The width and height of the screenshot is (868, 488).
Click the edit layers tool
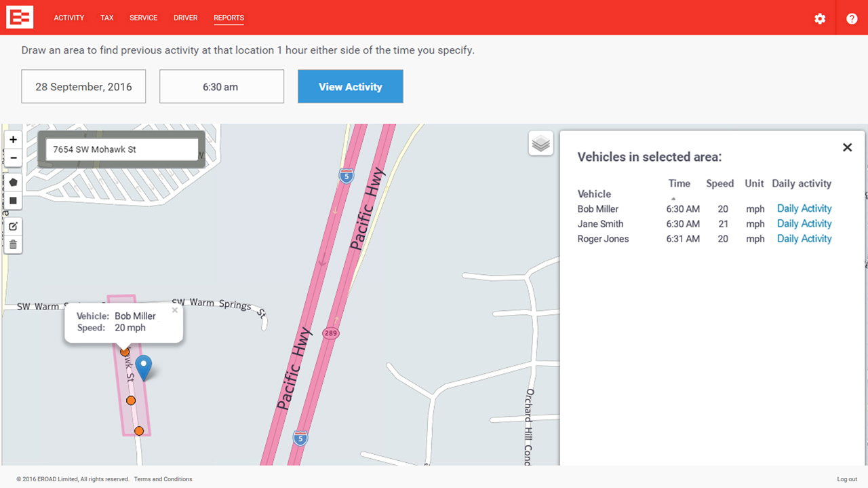[x=13, y=226]
